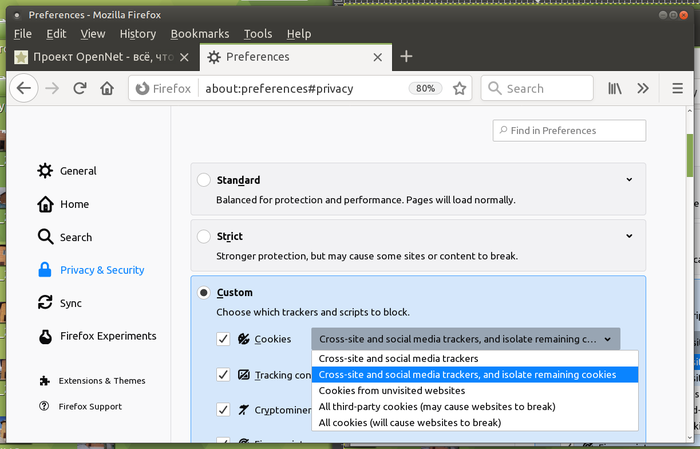
Task: Go to General preferences section
Action: pos(78,171)
